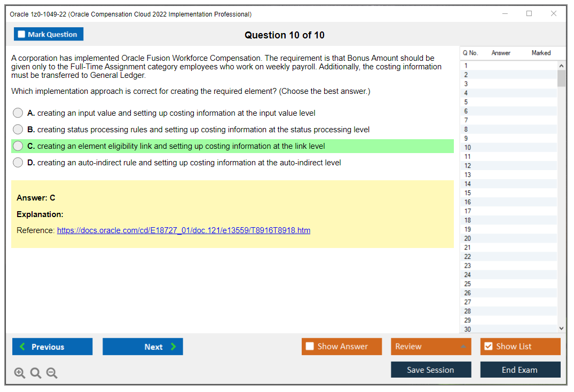Click the Save Session button
The height and width of the screenshot is (392, 574).
click(x=430, y=370)
